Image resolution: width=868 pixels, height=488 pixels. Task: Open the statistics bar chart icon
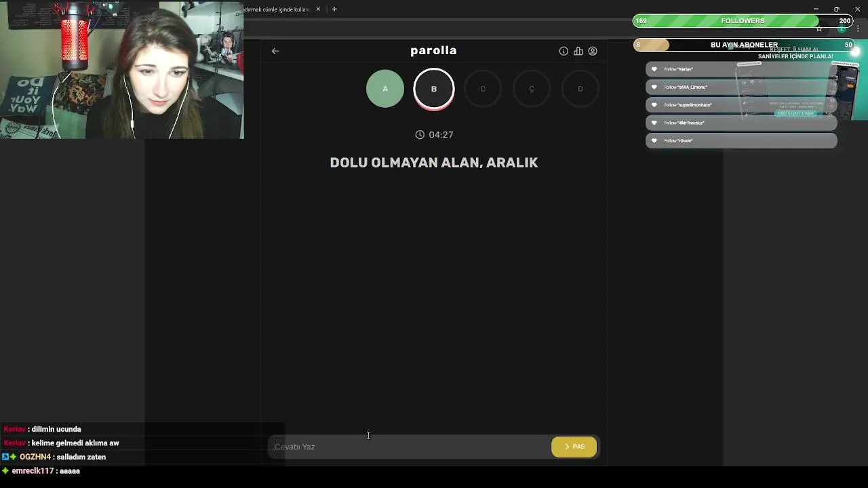click(578, 51)
